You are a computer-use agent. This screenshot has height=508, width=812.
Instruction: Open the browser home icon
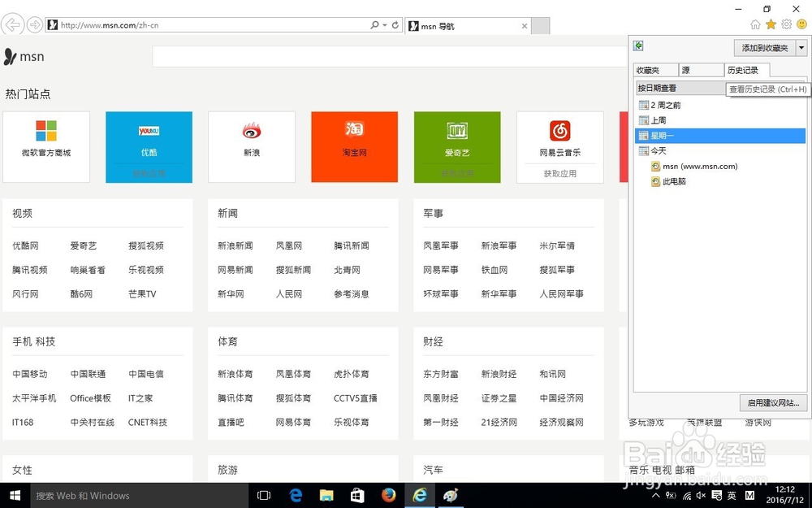click(x=755, y=24)
